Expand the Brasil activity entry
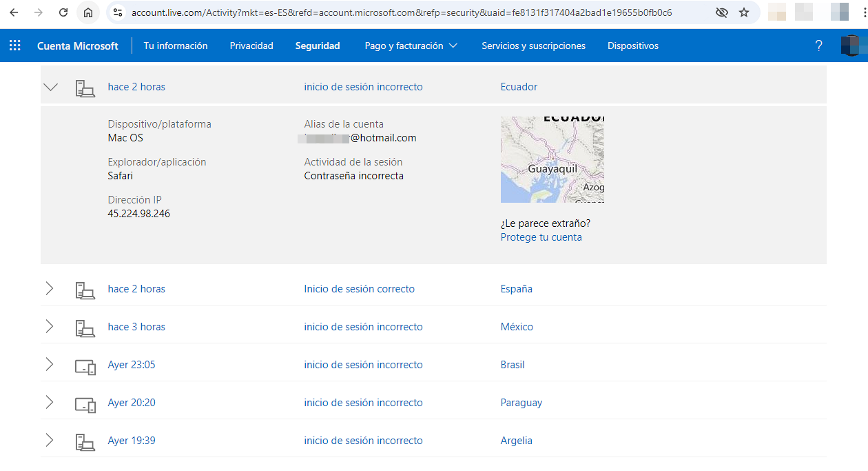 [x=49, y=365]
